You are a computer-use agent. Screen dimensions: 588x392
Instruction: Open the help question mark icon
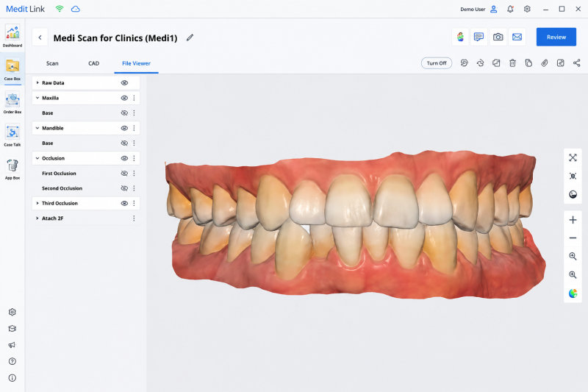click(12, 361)
